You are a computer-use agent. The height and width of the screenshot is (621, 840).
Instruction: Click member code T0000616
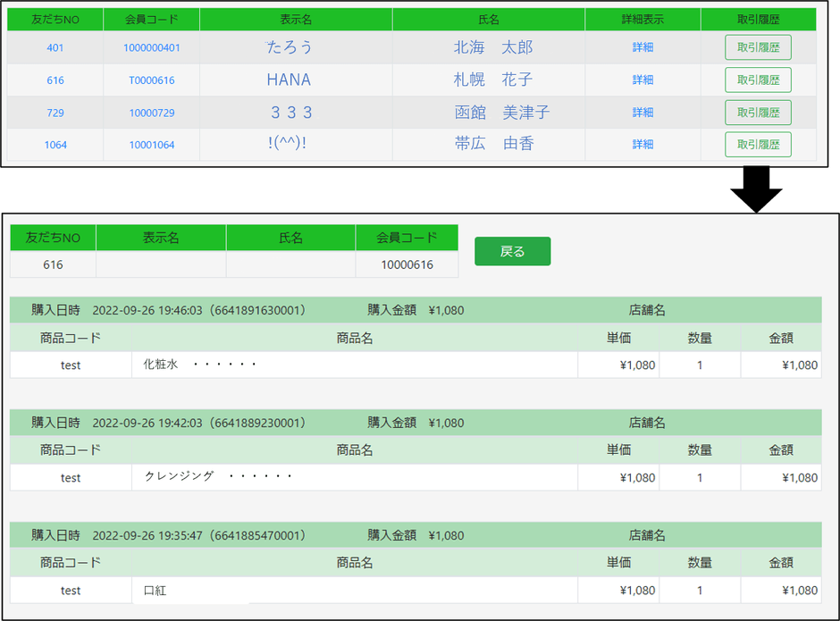[x=150, y=80]
